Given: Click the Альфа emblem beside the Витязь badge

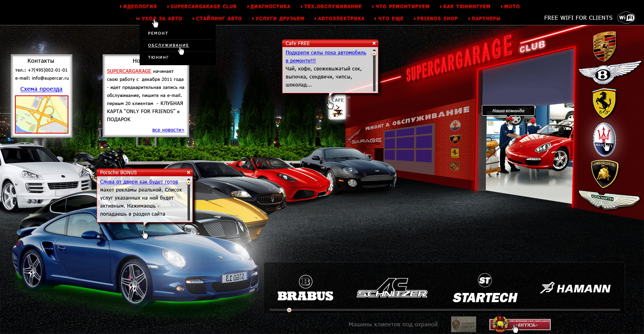Looking at the screenshot, I should 464,324.
